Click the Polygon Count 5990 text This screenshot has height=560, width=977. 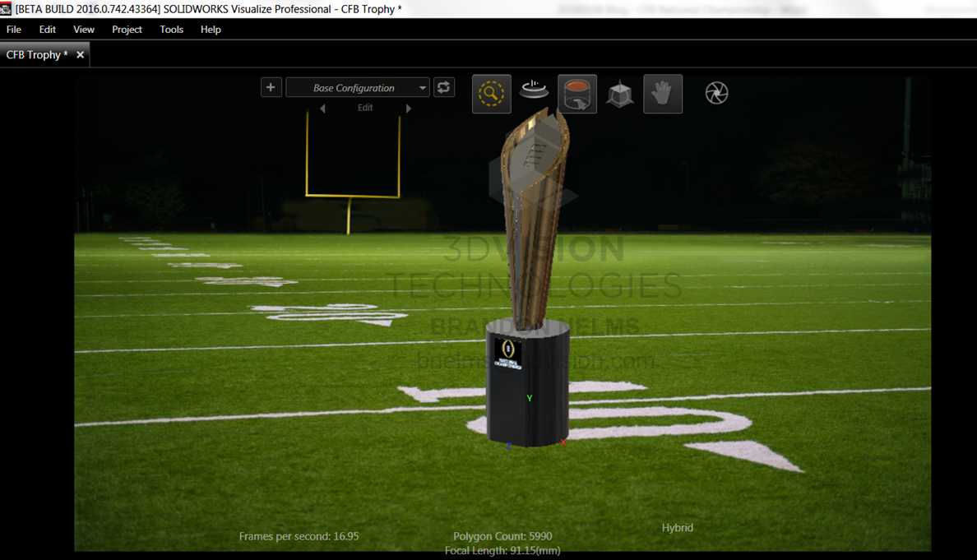click(502, 536)
